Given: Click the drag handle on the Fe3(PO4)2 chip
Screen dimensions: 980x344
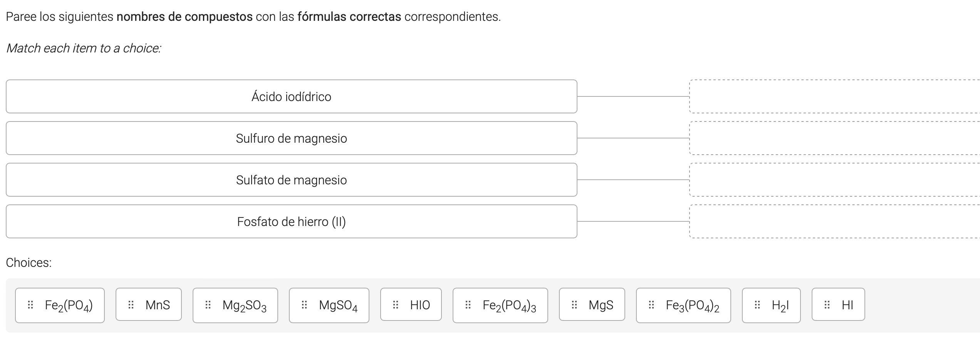Looking at the screenshot, I should (x=651, y=305).
